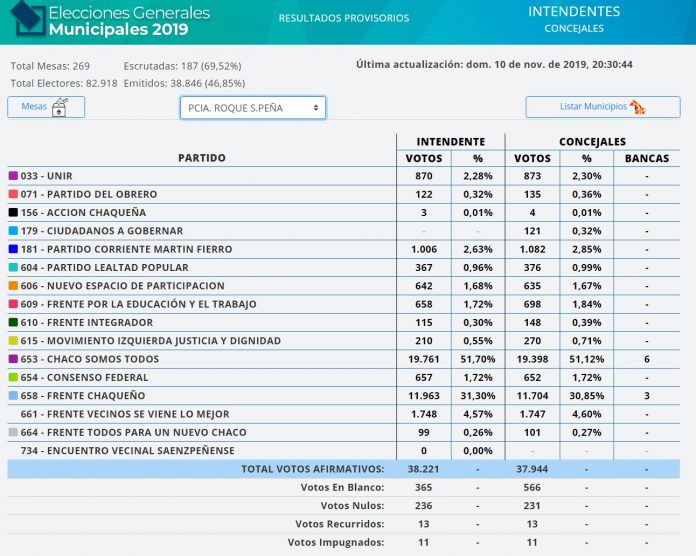Open the Listar Municipios button

[x=603, y=107]
